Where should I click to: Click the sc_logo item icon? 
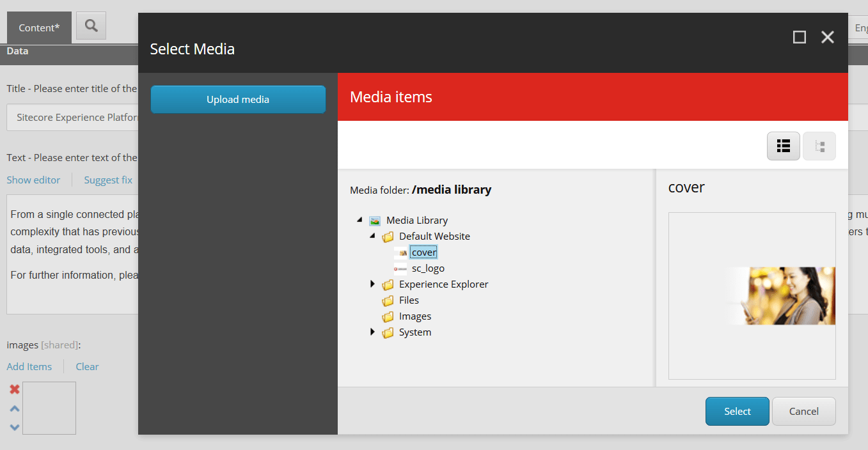pos(400,268)
